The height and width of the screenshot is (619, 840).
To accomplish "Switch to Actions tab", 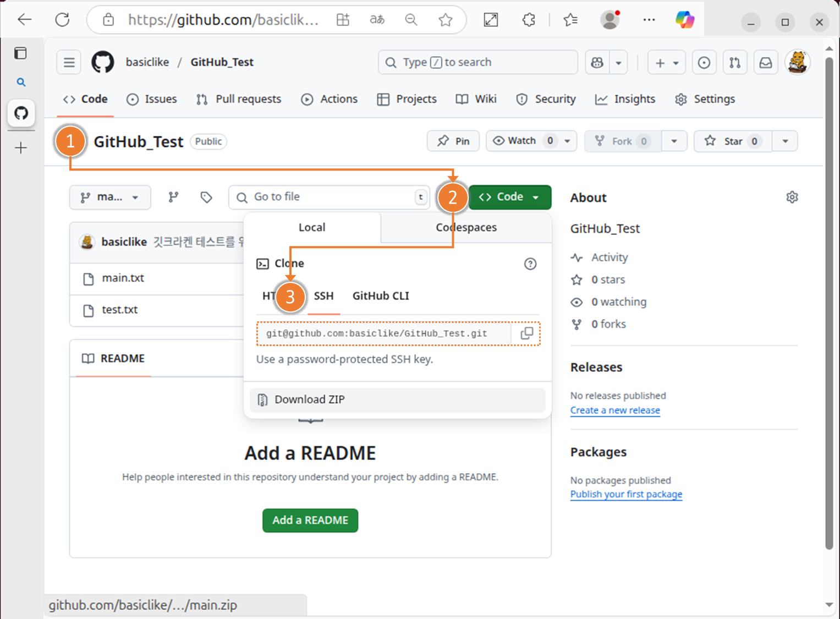I will pyautogui.click(x=329, y=99).
